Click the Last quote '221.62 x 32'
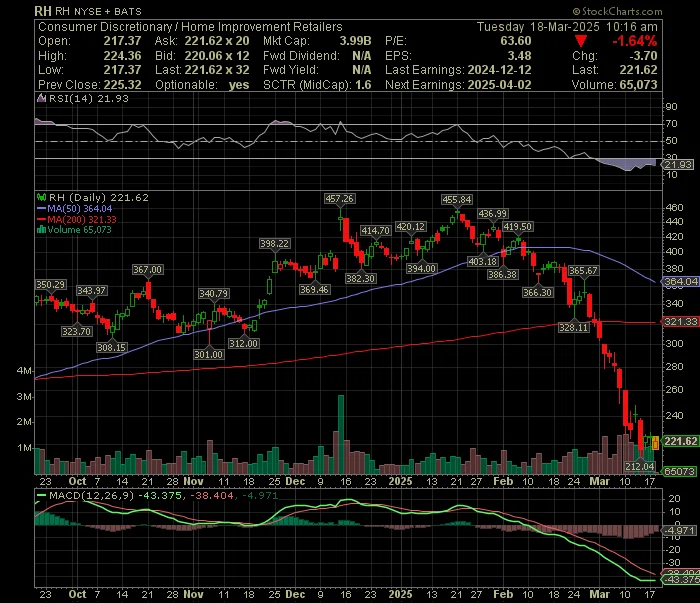 217,70
